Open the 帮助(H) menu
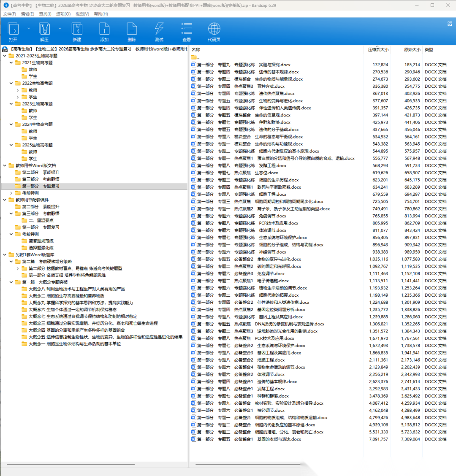Viewport: 456px width, 476px height. coord(101,14)
